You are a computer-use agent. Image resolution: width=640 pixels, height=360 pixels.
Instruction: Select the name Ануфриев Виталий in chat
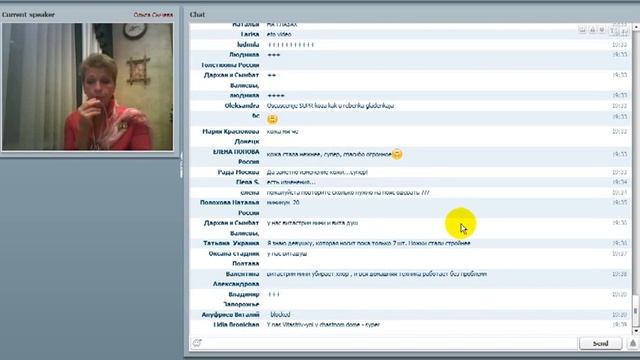tap(230, 315)
